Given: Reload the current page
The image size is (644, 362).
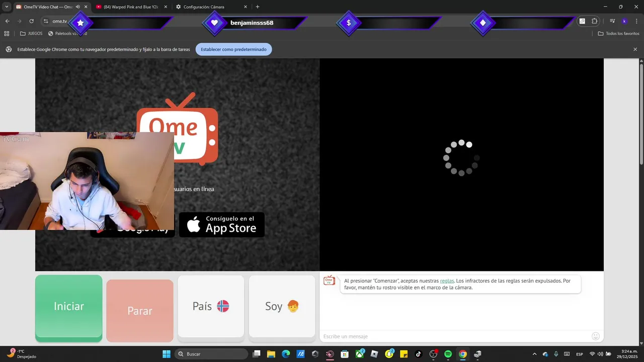Looking at the screenshot, I should [31, 21].
